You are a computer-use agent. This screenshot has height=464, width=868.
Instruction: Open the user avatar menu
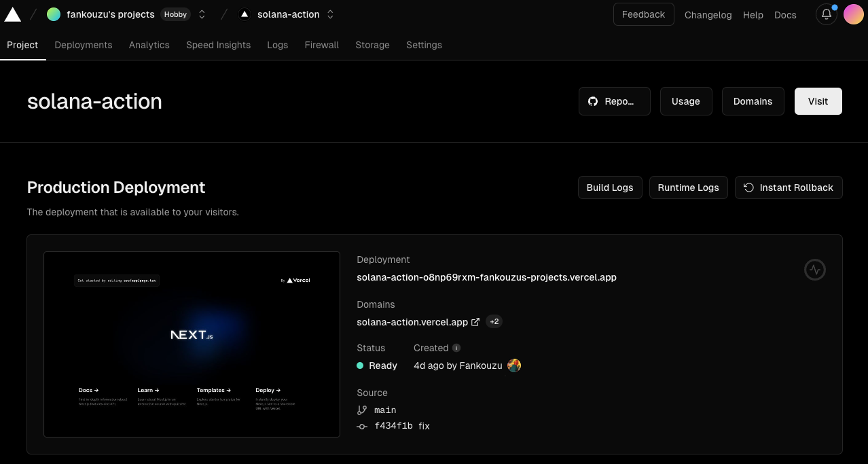coord(854,14)
